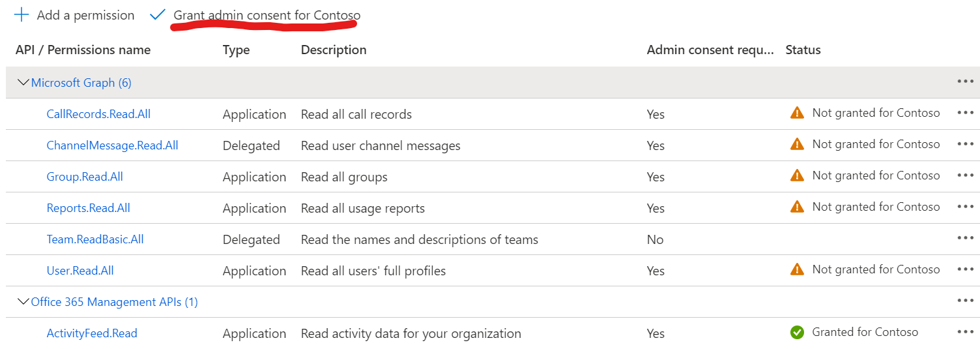This screenshot has width=980, height=349.
Task: Click green granted icon in ActivityFeed.Read row
Action: tap(796, 333)
